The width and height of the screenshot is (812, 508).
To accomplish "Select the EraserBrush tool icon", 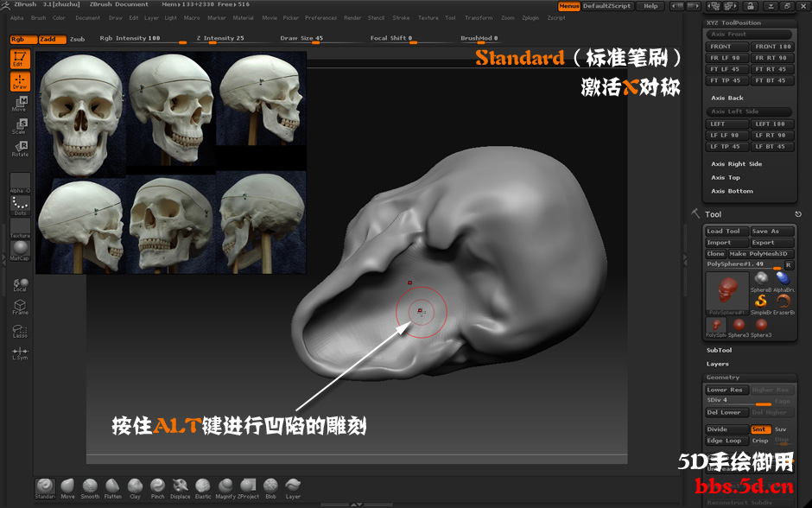I will click(783, 304).
